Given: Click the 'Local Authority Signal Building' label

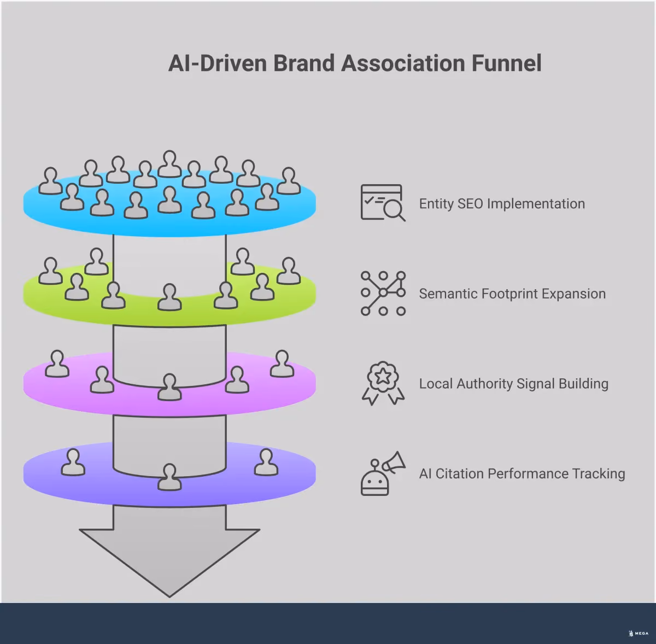Looking at the screenshot, I should click(x=513, y=384).
